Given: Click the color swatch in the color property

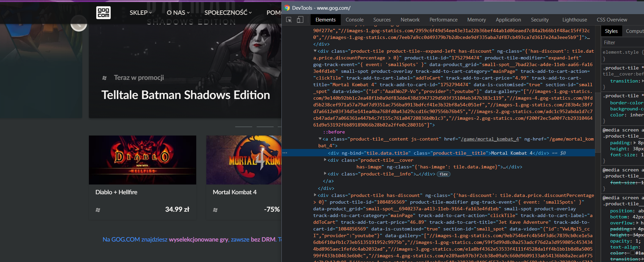Looking at the screenshot, I should (x=632, y=253).
